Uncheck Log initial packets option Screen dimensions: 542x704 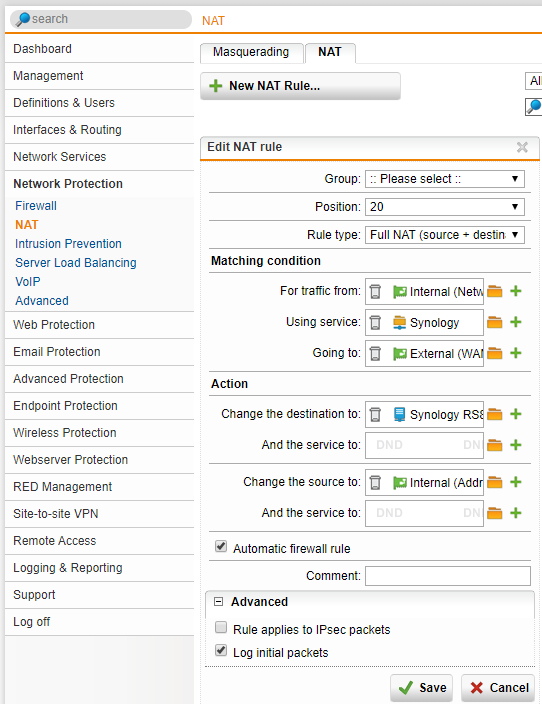tap(221, 650)
